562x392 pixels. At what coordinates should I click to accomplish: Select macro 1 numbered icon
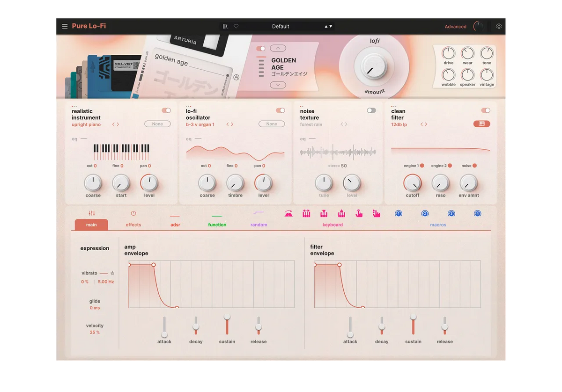pyautogui.click(x=398, y=213)
